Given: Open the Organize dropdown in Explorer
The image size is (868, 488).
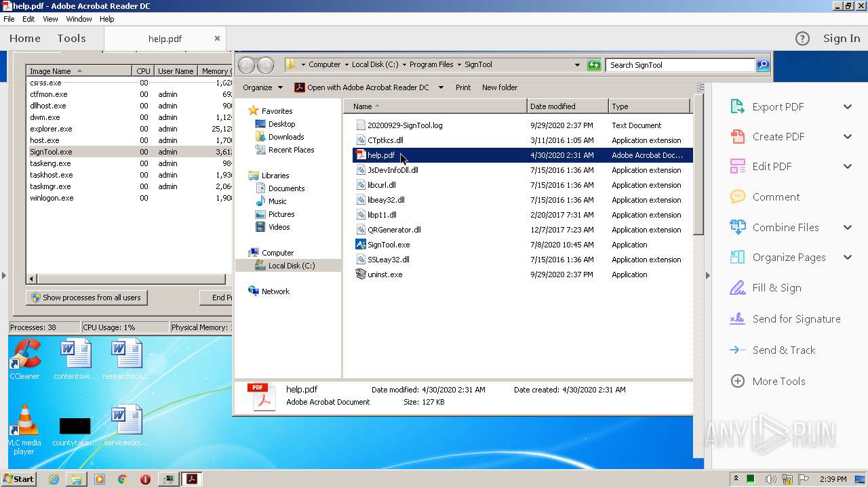Looking at the screenshot, I should tap(262, 87).
